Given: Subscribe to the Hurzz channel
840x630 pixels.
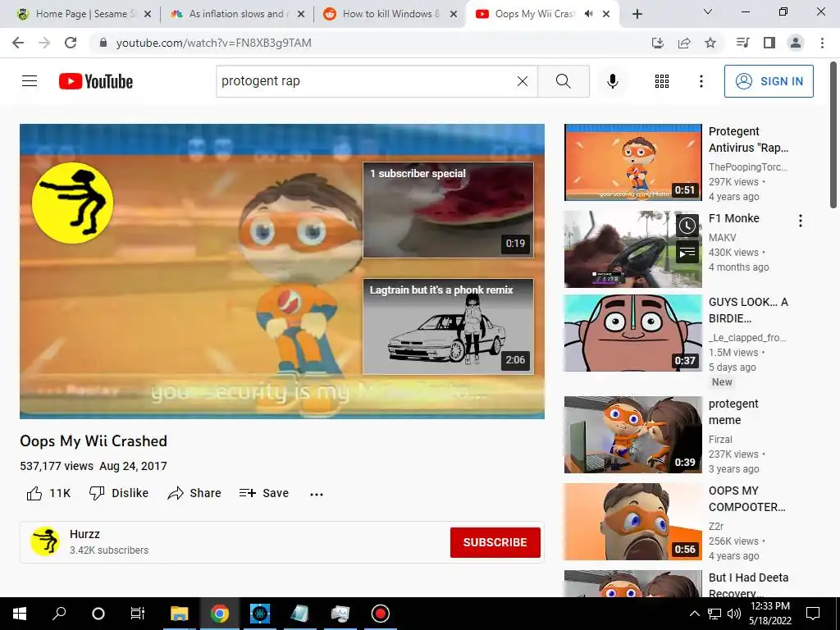Looking at the screenshot, I should click(x=495, y=542).
